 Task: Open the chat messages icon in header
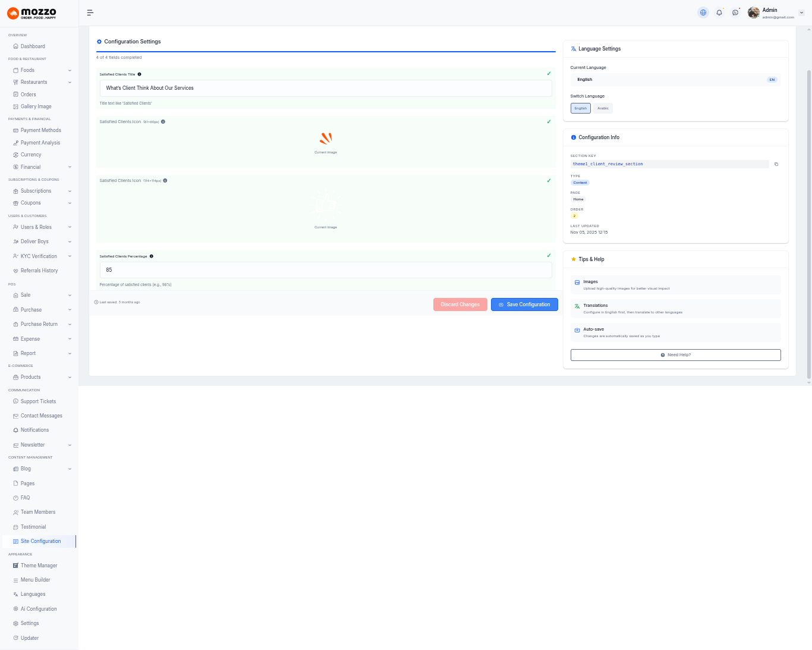point(735,12)
